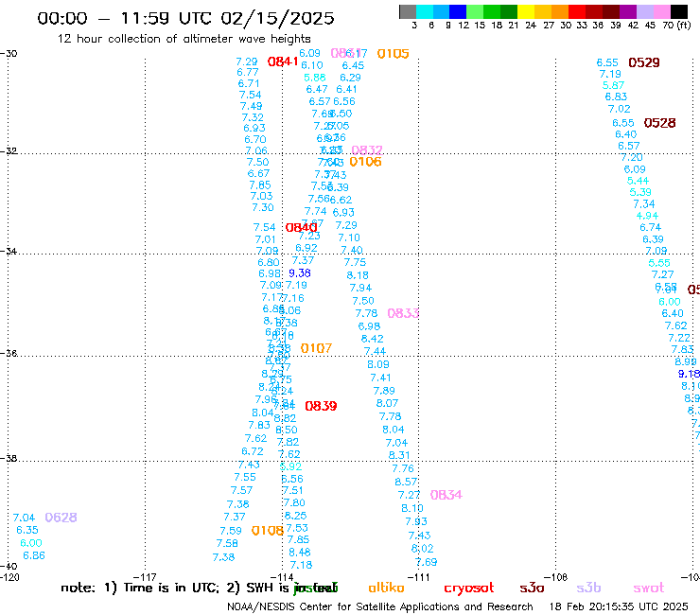This screenshot has height=615, width=700.
Task: Select the altika time label 0105
Action: click(x=393, y=54)
